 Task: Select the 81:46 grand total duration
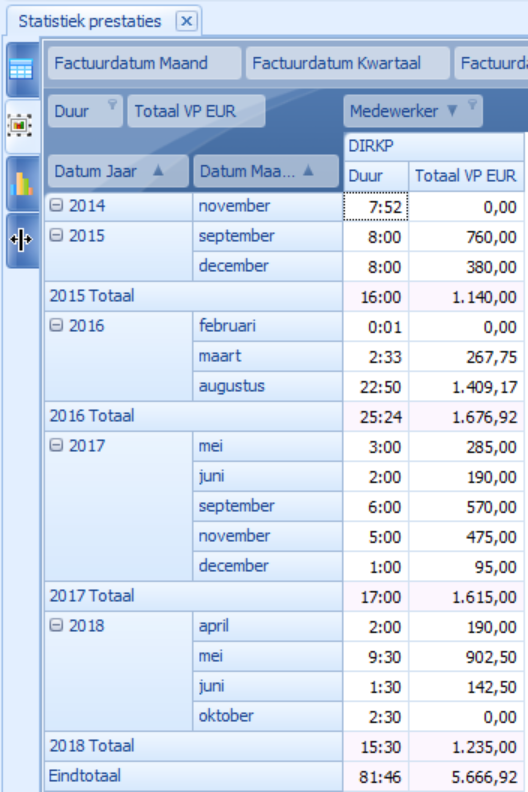[x=376, y=776]
